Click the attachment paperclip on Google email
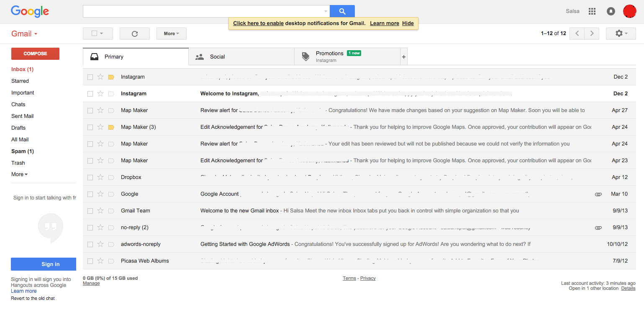This screenshot has width=644, height=312. tap(598, 194)
